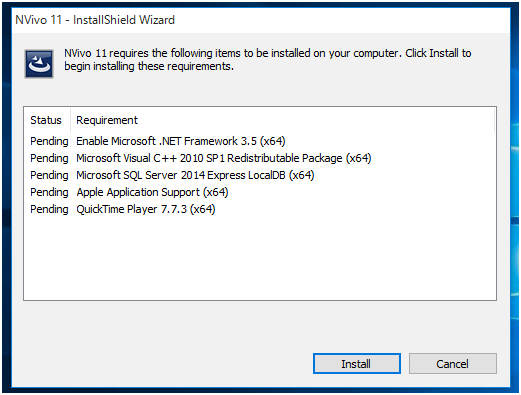Click the Status column header

click(x=47, y=120)
